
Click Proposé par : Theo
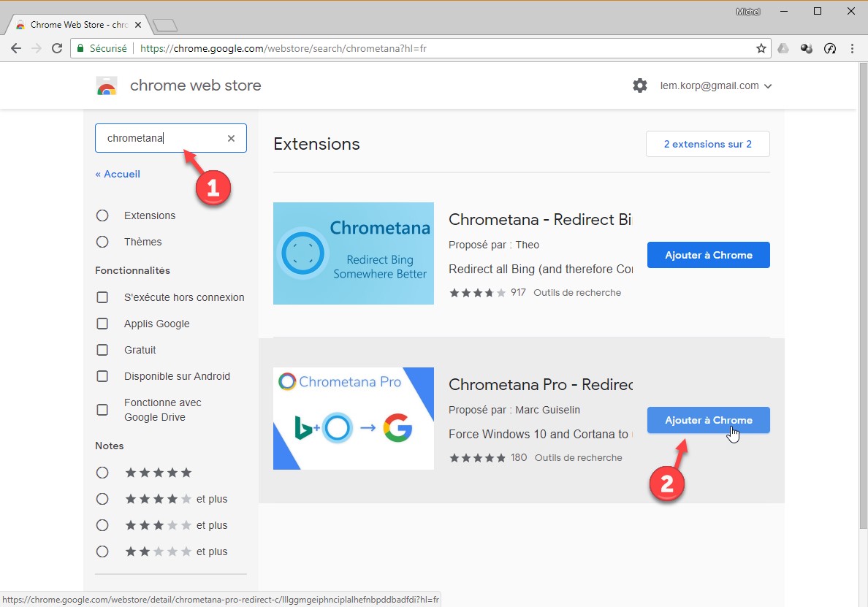click(494, 245)
